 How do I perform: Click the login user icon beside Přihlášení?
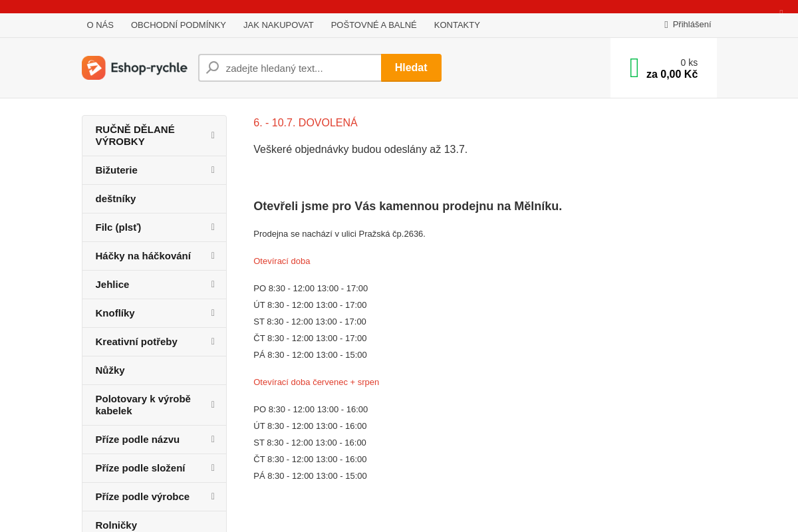[666, 25]
